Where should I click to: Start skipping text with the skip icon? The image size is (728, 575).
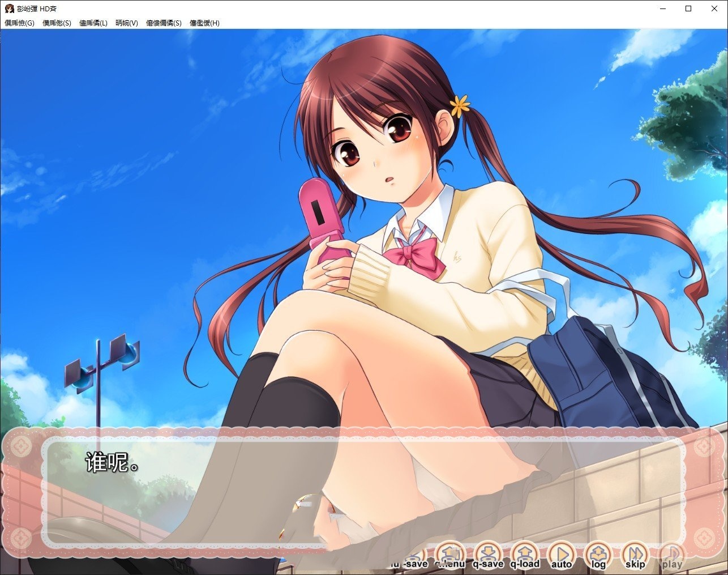point(635,555)
